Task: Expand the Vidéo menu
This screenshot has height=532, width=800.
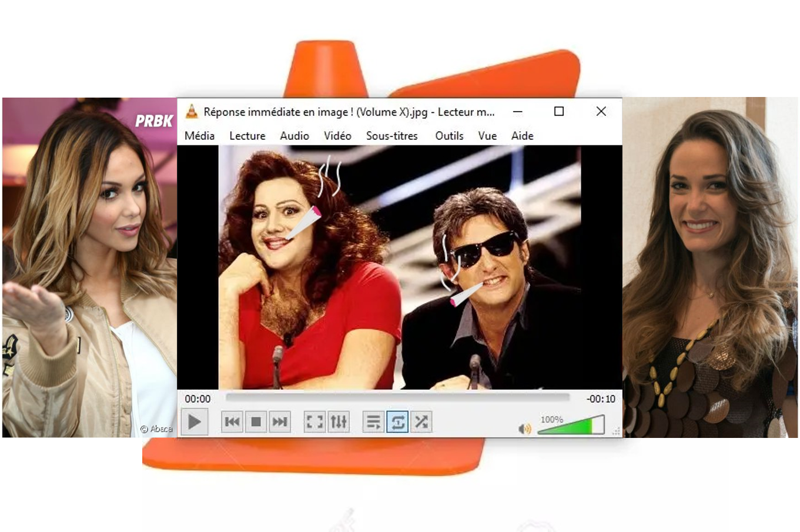Action: coord(337,136)
